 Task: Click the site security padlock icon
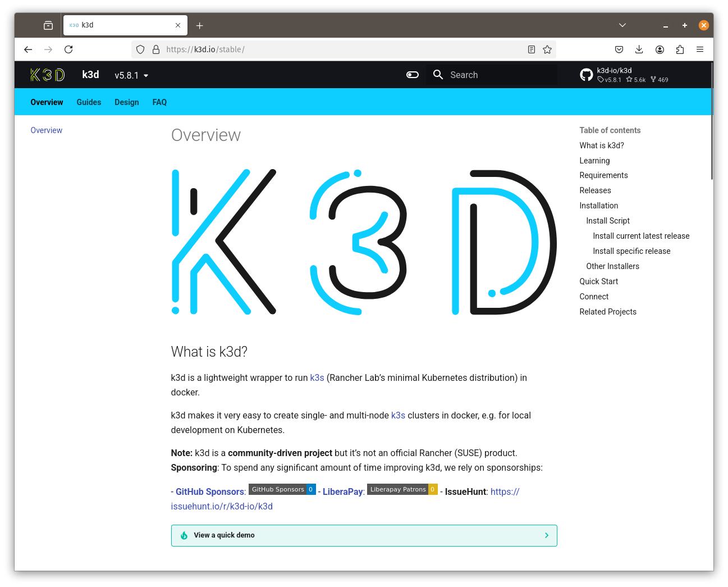[x=156, y=49]
